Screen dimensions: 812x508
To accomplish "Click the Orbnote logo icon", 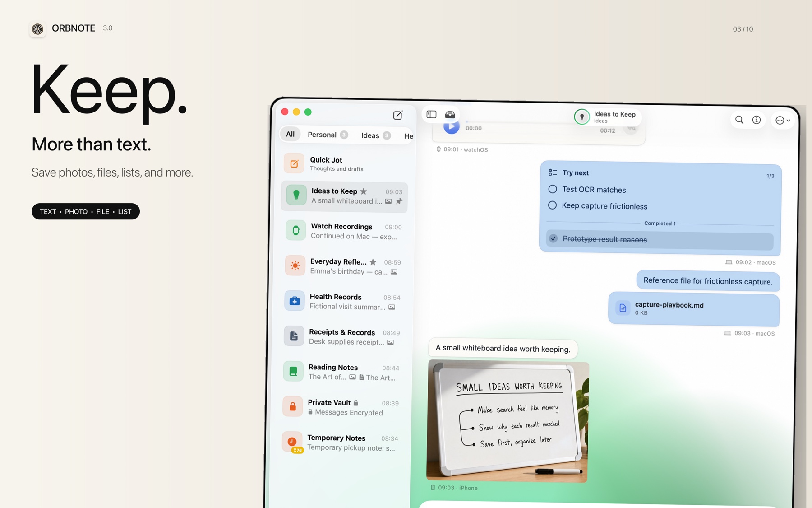I will click(38, 29).
